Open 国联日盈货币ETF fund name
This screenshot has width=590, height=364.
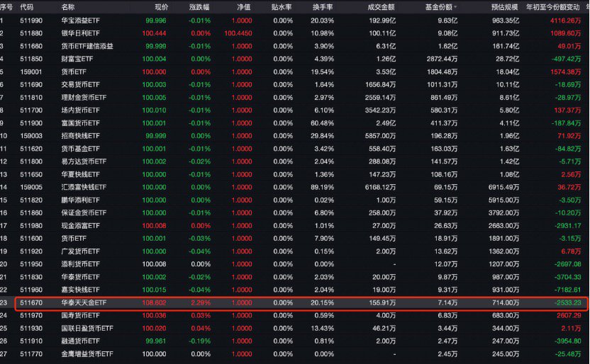[x=87, y=329]
